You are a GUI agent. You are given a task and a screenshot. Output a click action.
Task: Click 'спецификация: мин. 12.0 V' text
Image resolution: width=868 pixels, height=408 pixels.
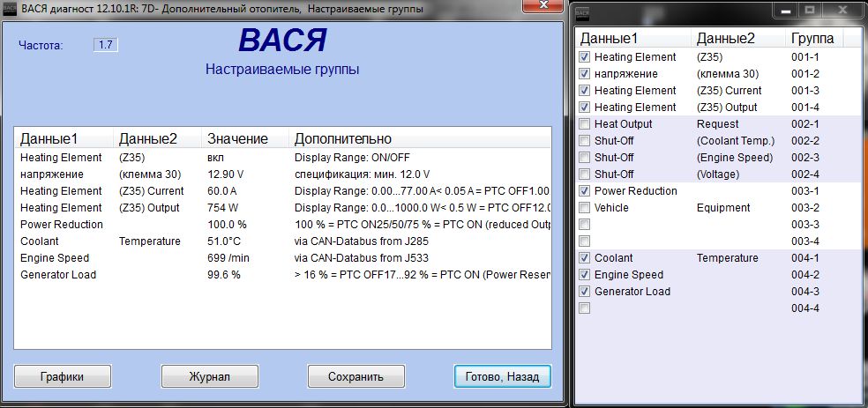pos(362,174)
